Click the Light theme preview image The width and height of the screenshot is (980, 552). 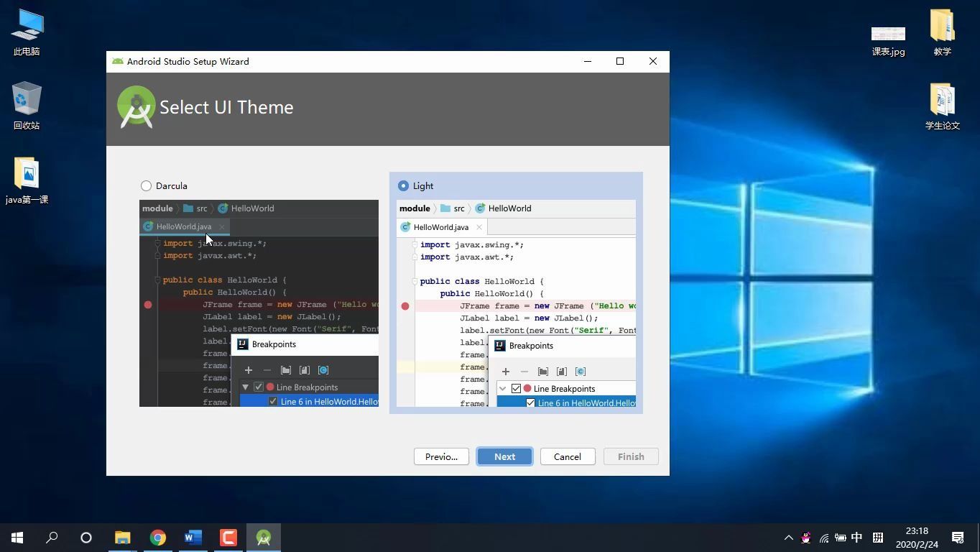coord(516,303)
